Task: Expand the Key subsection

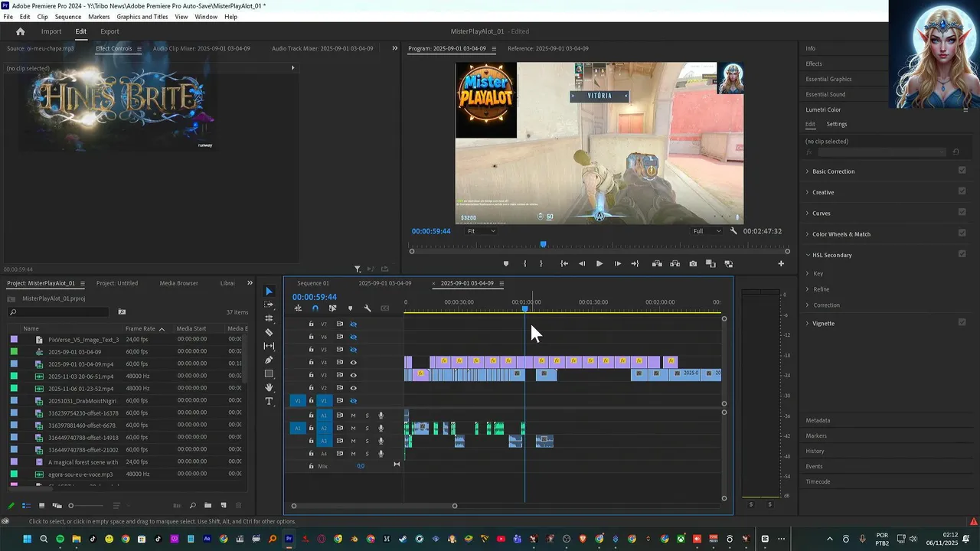Action: pyautogui.click(x=807, y=273)
